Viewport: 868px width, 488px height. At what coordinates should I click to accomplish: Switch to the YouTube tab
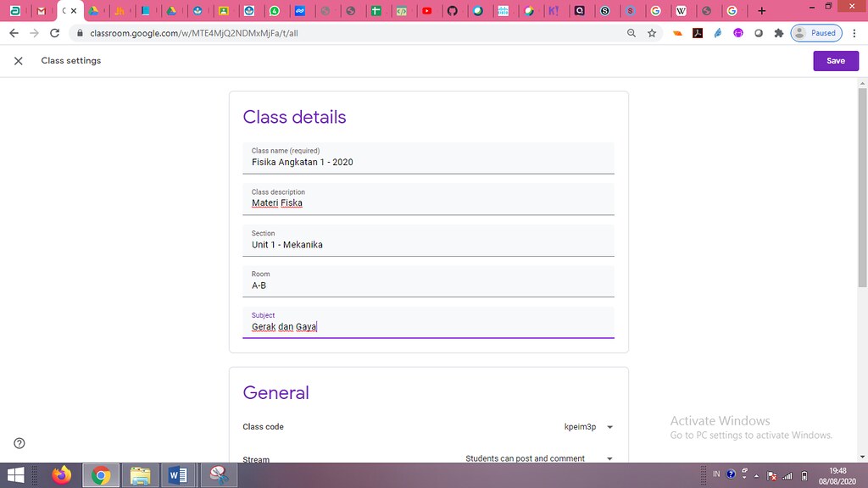pyautogui.click(x=427, y=10)
